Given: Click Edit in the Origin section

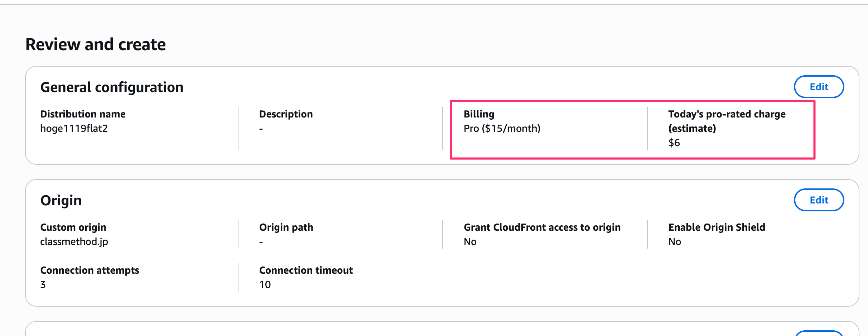Looking at the screenshot, I should coord(819,200).
